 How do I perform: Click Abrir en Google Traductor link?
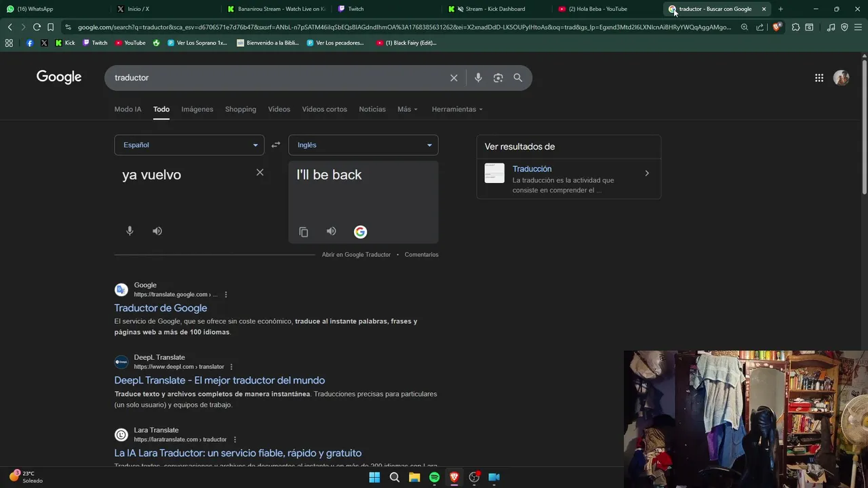click(x=356, y=255)
